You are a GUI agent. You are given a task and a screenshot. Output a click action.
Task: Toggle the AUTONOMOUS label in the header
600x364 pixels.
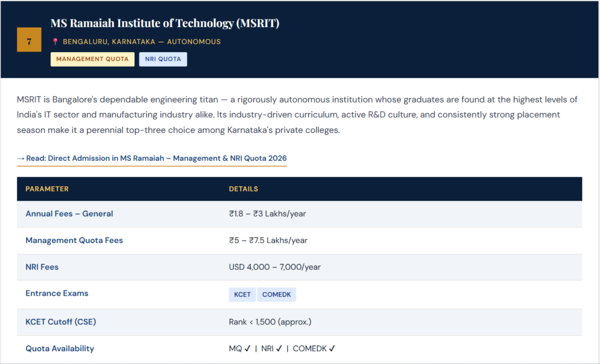click(x=196, y=42)
